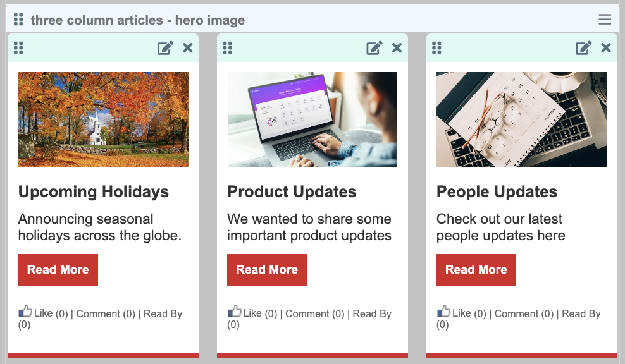The image size is (625, 364).
Task: Open Comment link on Product Updates card
Action: tap(315, 313)
